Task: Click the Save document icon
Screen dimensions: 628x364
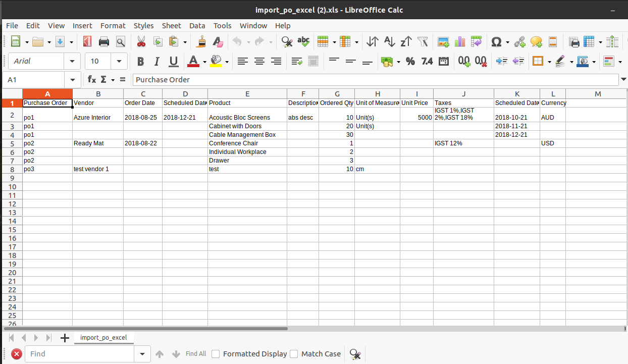Action: (60, 41)
